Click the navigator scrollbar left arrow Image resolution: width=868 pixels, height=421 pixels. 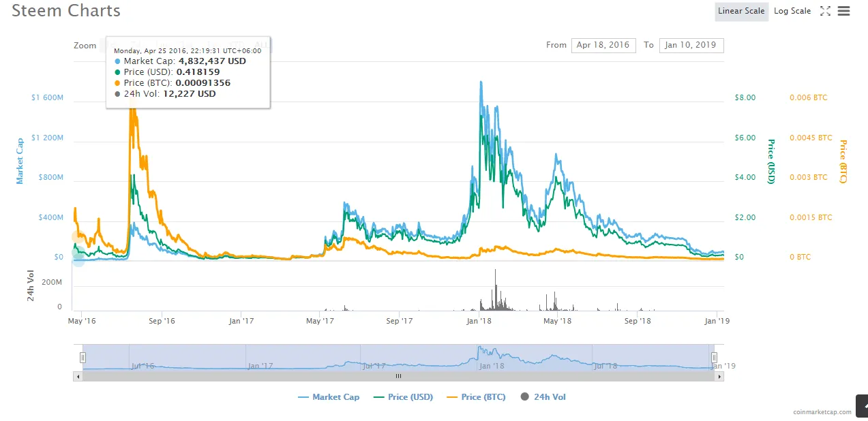pos(78,375)
